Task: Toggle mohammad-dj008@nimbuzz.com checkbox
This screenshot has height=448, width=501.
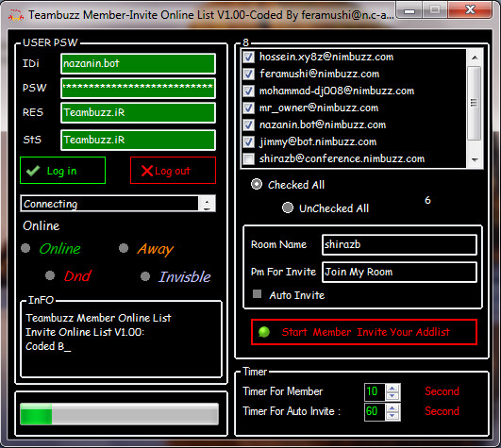Action: click(248, 91)
